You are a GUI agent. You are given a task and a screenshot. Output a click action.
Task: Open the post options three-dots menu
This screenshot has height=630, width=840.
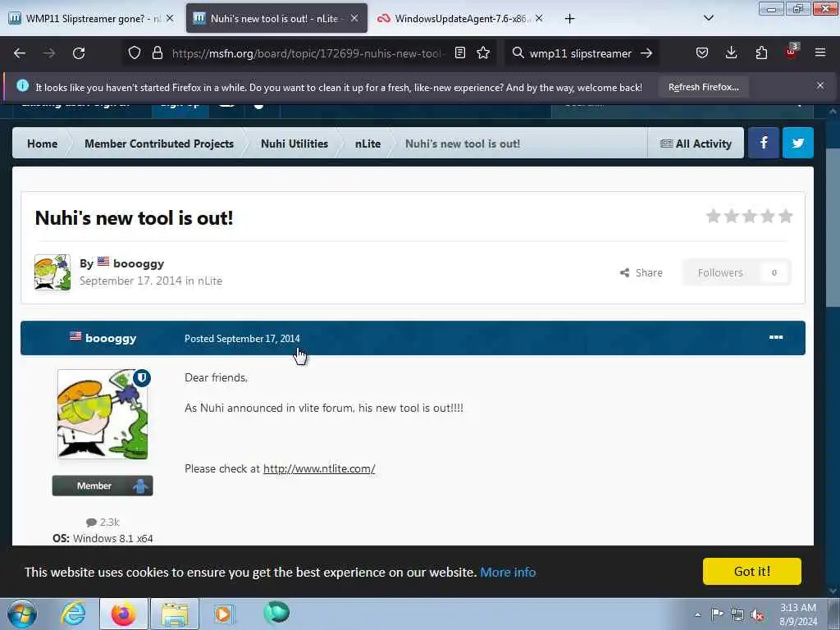(x=776, y=337)
